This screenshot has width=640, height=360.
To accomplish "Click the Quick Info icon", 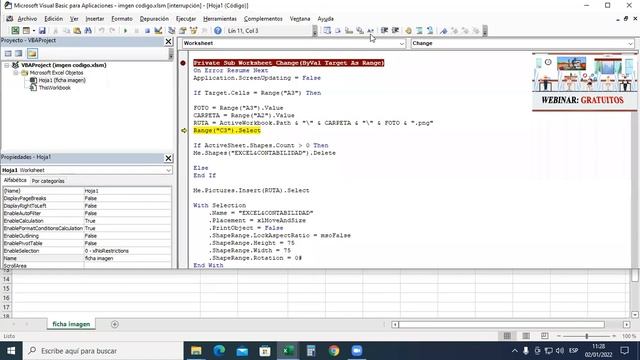I will point(349,31).
